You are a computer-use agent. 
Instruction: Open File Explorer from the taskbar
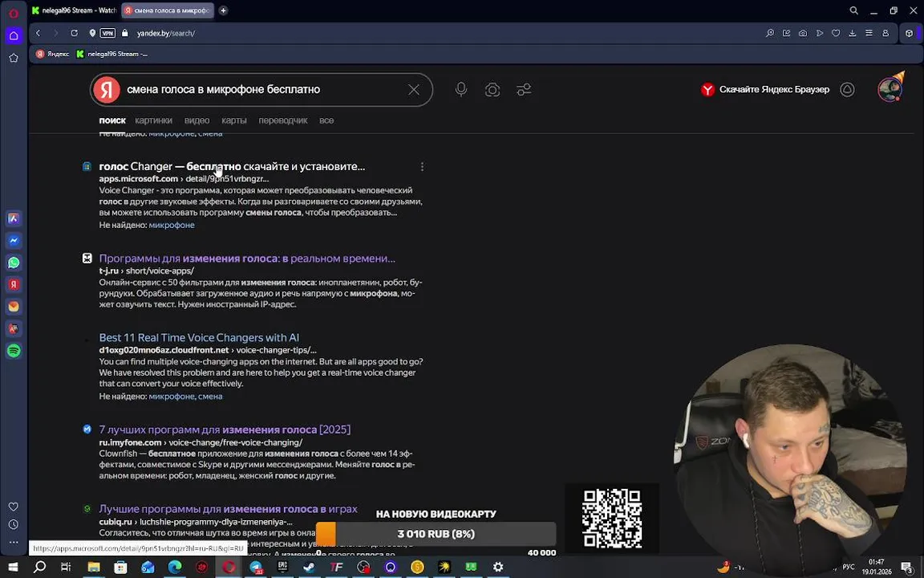[94, 568]
